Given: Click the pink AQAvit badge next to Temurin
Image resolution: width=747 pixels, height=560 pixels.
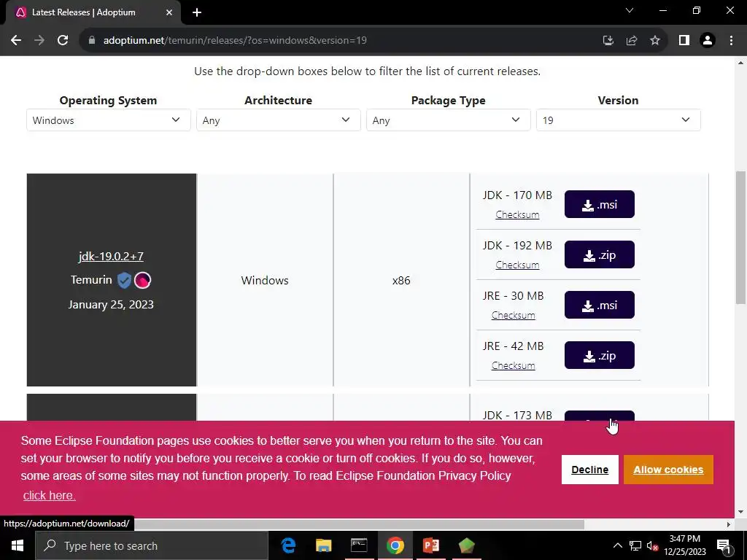Looking at the screenshot, I should pyautogui.click(x=142, y=280).
